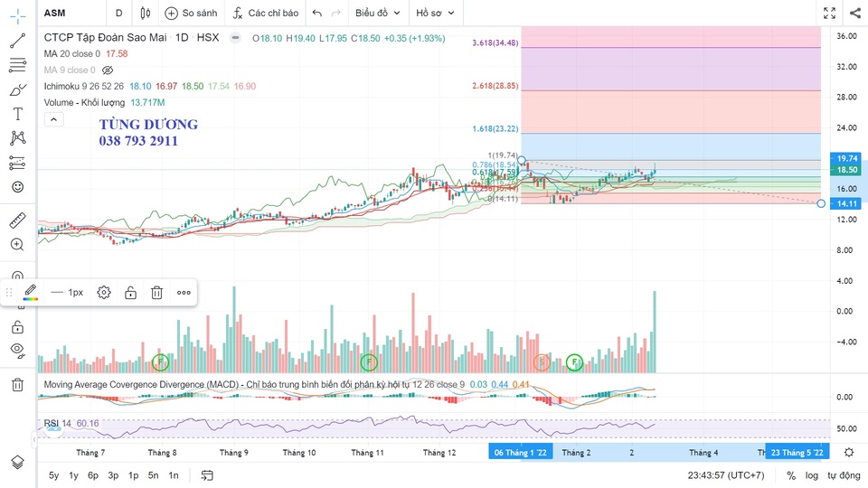This screenshot has height=488, width=868.
Task: Select the trend line drawing tool
Action: point(17,41)
